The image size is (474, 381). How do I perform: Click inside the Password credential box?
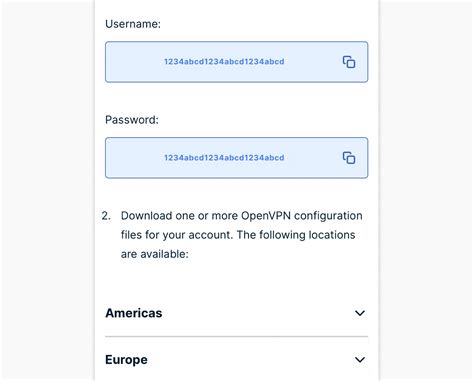[237, 158]
